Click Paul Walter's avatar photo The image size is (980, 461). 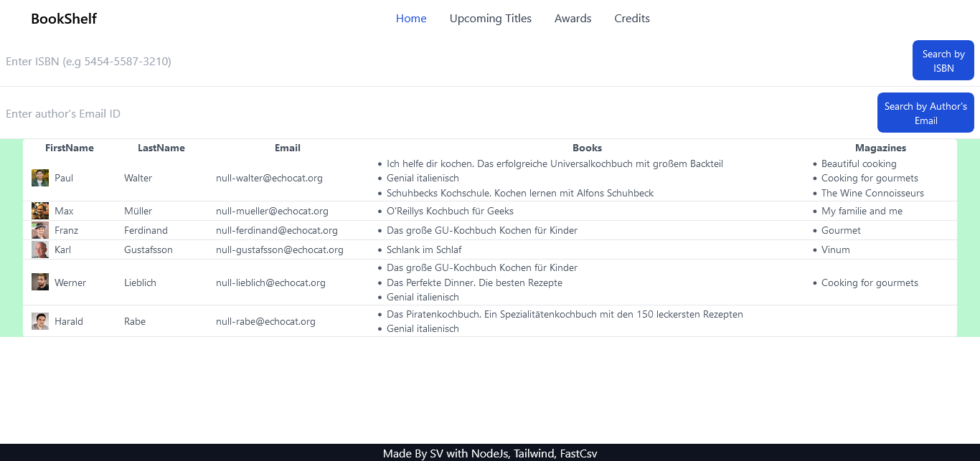click(x=40, y=178)
